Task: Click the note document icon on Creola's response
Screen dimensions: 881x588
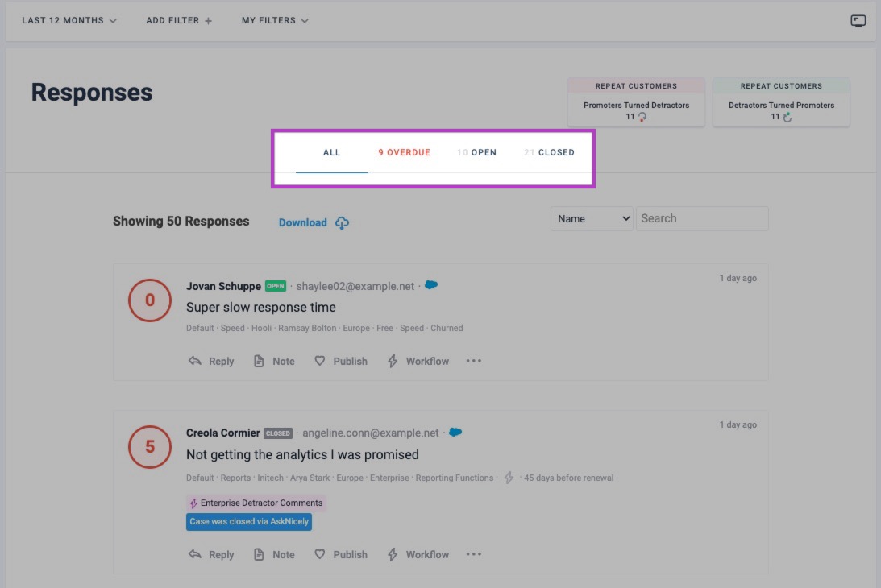Action: pos(259,553)
